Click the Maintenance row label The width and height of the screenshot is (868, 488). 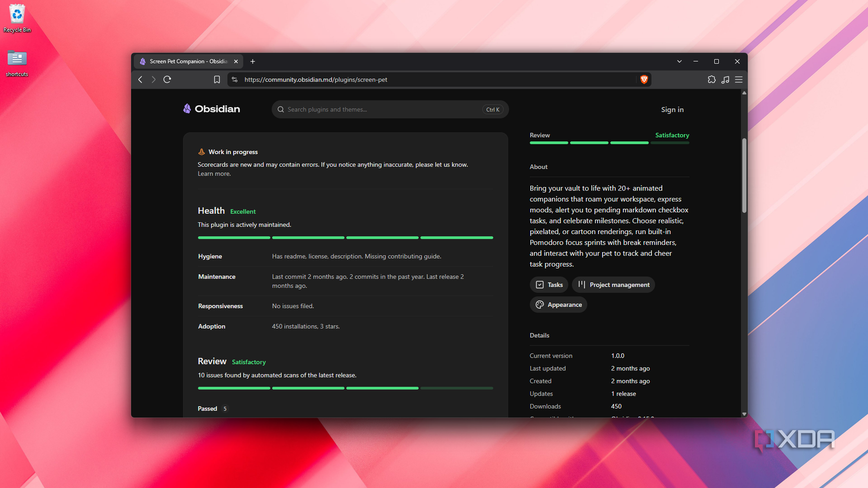(217, 277)
